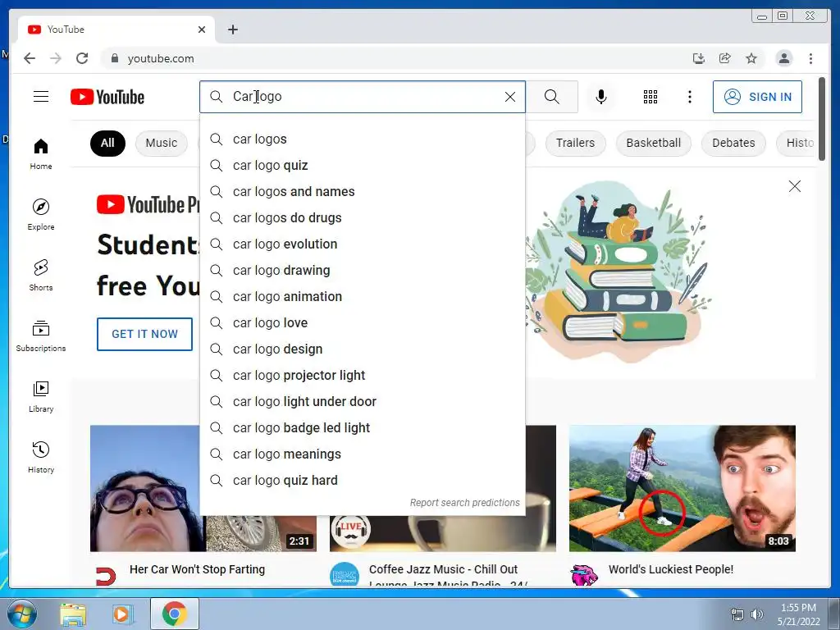Close the YouTube tab

202,30
